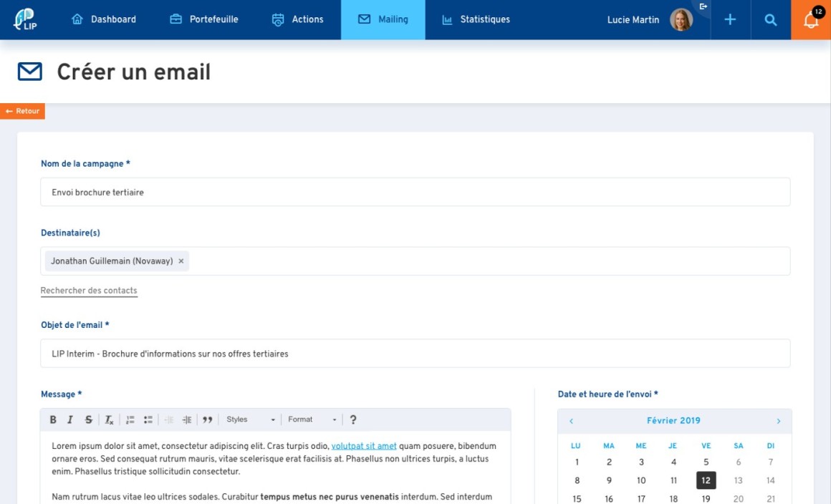Click the volutpat sit amet link

coord(364,446)
